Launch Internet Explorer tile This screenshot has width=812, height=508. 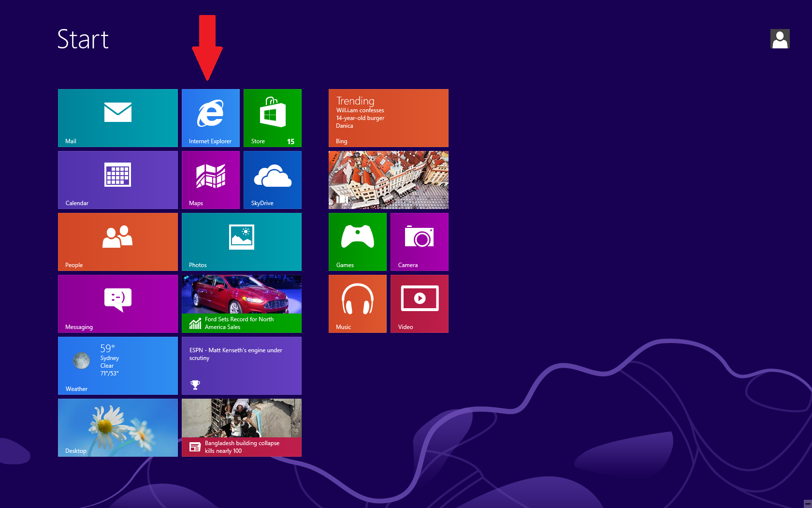[x=210, y=118]
